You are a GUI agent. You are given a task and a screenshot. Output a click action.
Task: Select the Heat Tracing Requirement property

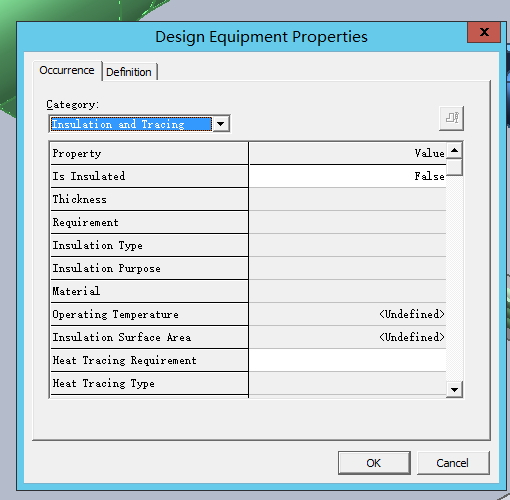click(x=149, y=360)
